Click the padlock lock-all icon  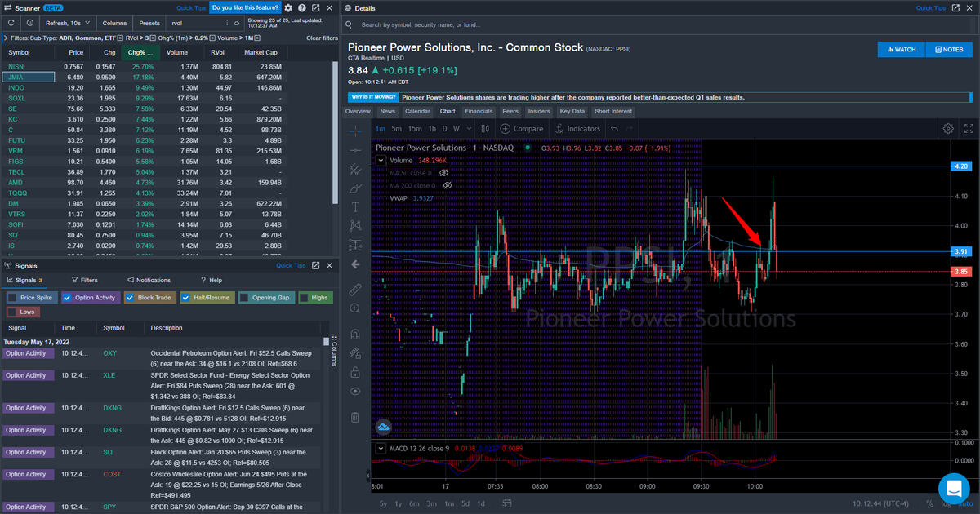tap(355, 372)
